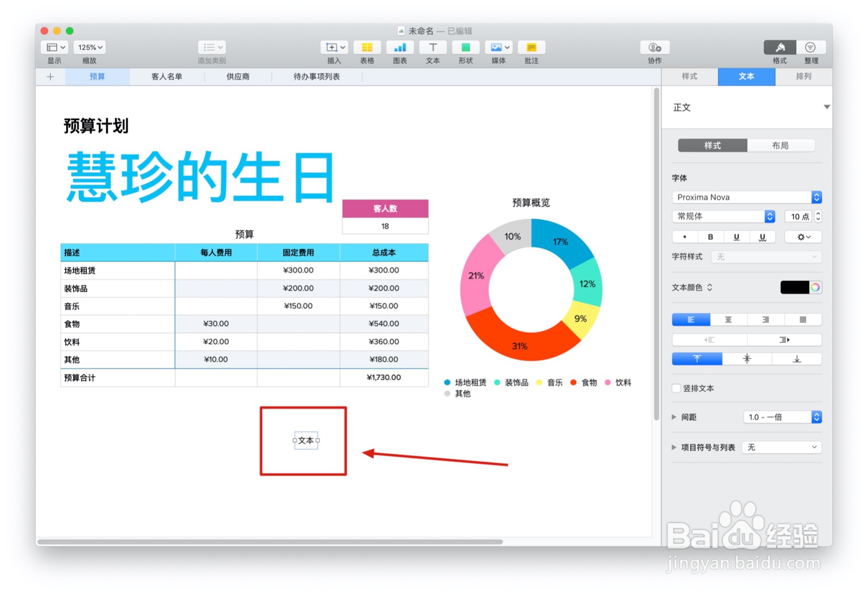The image size is (868, 593).
Task: Open the Proxima Nova font dropdown
Action: (x=746, y=197)
